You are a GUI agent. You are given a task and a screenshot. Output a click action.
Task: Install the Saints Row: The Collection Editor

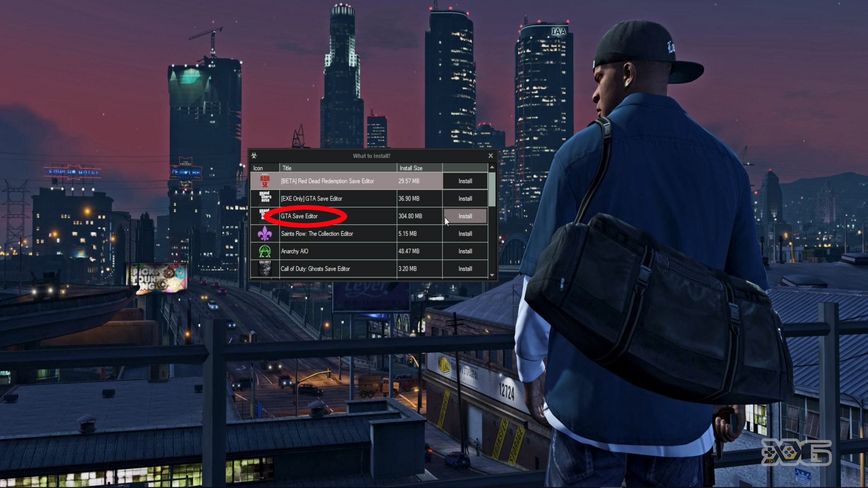[465, 234]
